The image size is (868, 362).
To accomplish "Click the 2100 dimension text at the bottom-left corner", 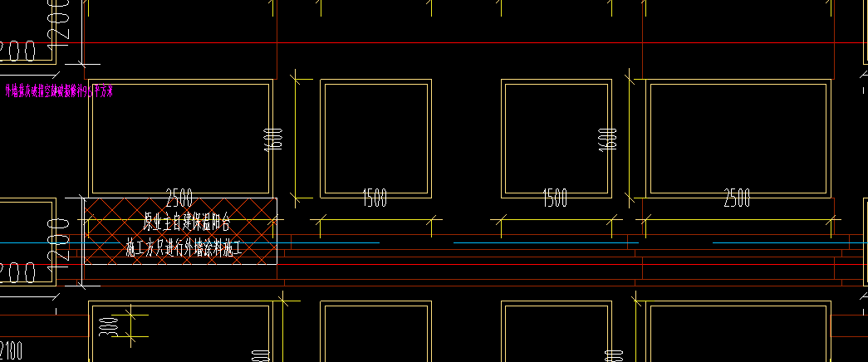I will (x=11, y=351).
